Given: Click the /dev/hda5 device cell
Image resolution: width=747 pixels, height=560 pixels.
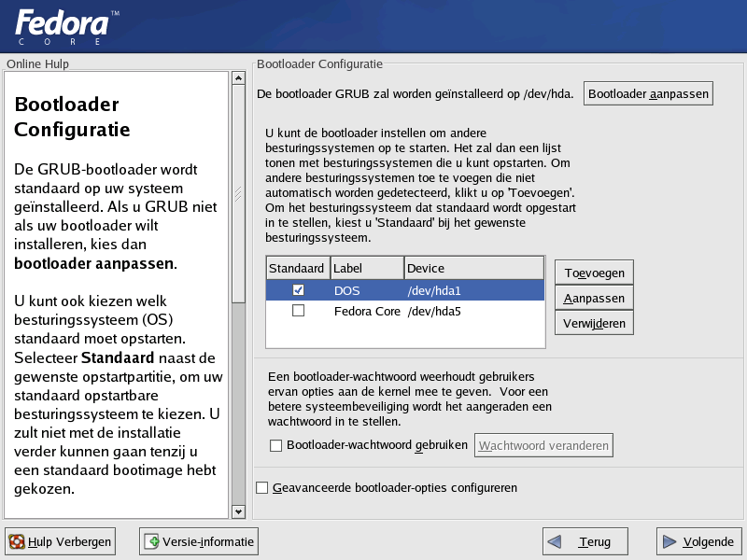Looking at the screenshot, I should click(434, 311).
